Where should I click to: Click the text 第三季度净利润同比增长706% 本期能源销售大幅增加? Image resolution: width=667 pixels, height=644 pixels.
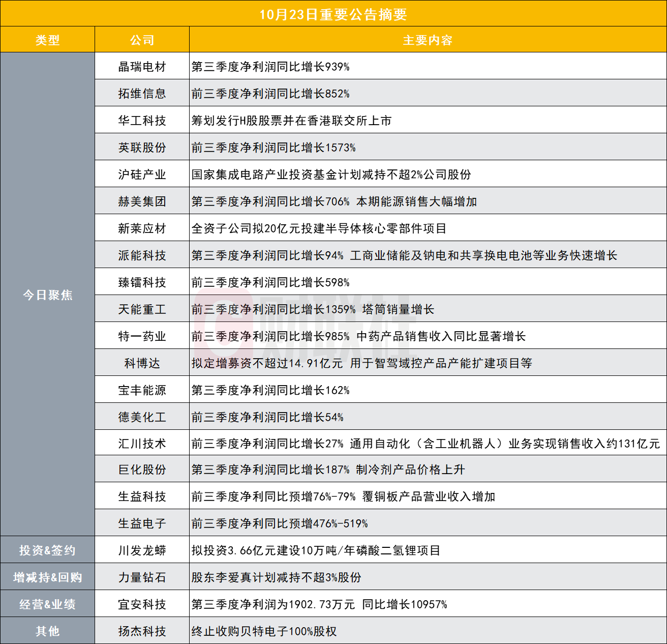tap(335, 201)
